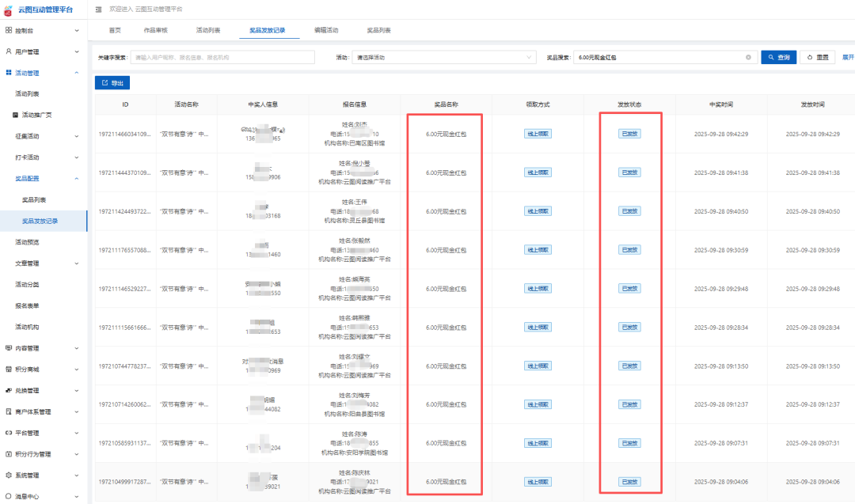The height and width of the screenshot is (504, 855).
Task: Open the 编辑活动 tab
Action: [x=325, y=30]
